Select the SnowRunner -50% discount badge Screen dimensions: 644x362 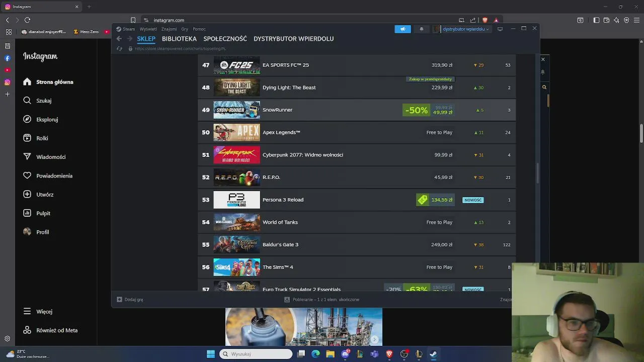tap(416, 110)
